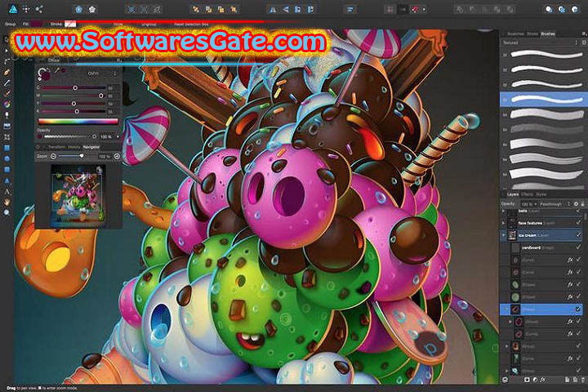Open the Navigator tab

(91, 147)
